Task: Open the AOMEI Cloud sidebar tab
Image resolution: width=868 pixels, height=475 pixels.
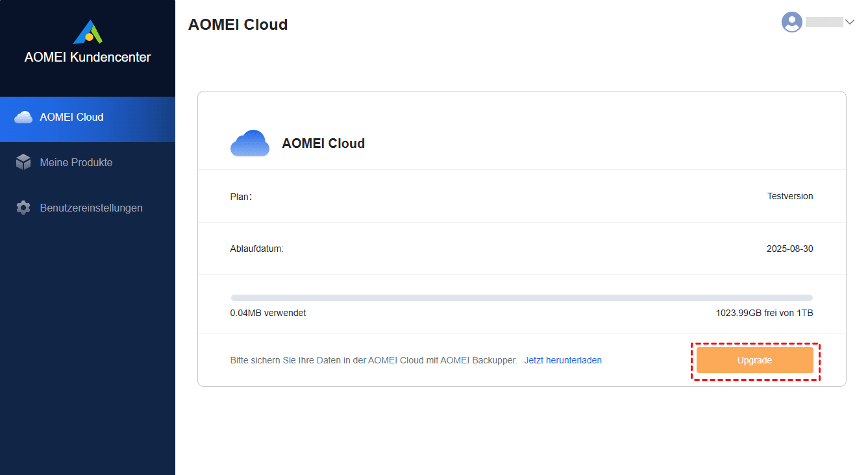Action: 71,117
